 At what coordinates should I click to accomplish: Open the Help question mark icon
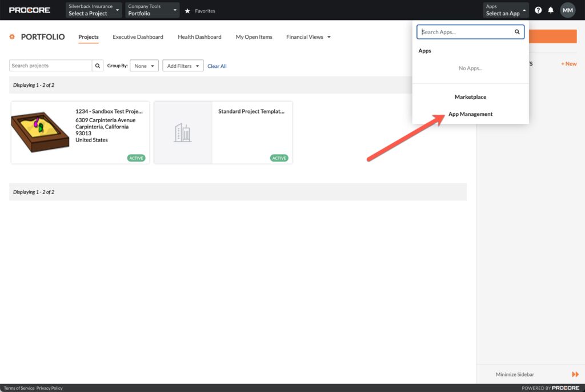[x=538, y=10]
